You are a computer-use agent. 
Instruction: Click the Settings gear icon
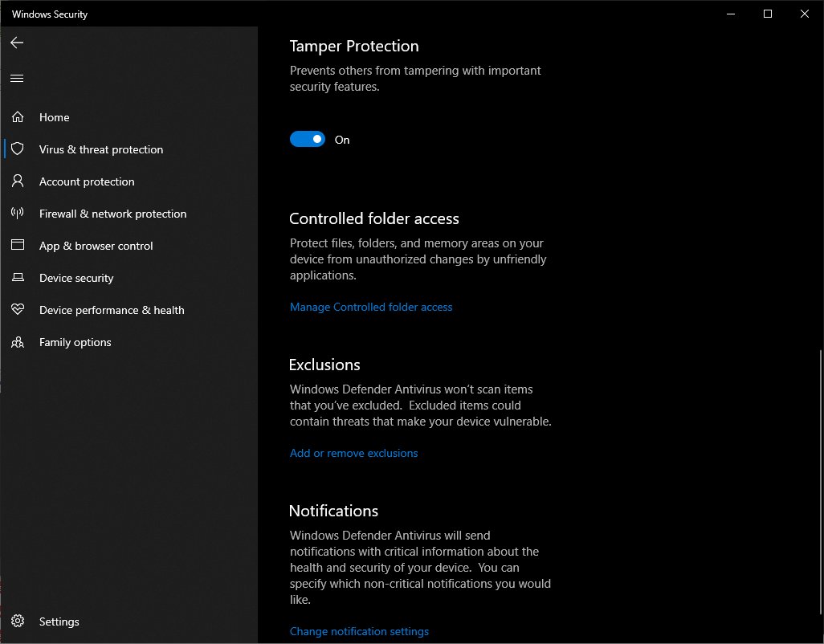18,621
